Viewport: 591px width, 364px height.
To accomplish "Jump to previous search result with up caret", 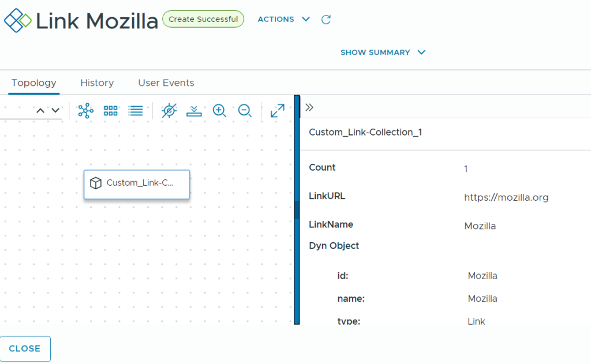I will pos(40,111).
